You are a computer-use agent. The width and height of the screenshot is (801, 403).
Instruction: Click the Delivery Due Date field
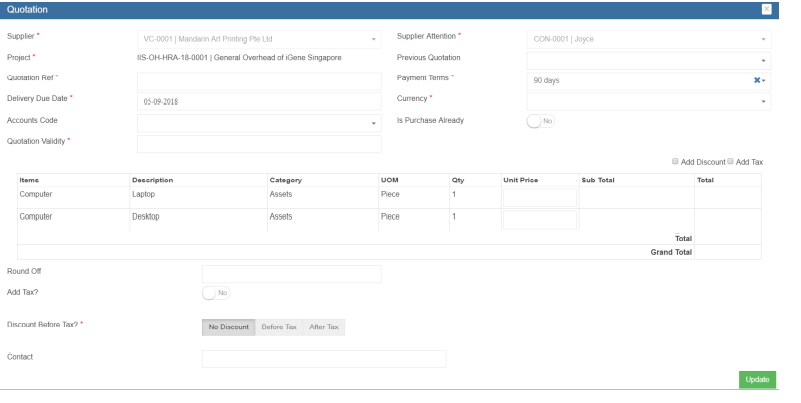(x=259, y=102)
